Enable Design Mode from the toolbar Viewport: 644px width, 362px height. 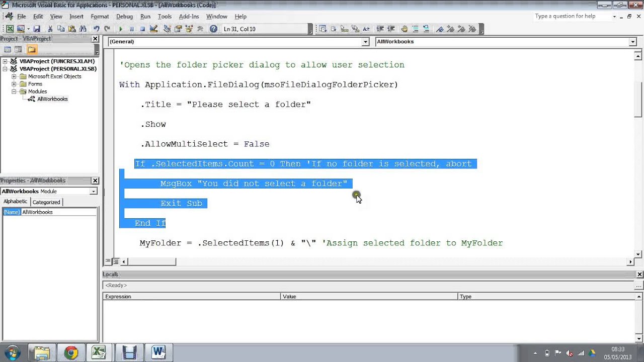[x=154, y=29]
